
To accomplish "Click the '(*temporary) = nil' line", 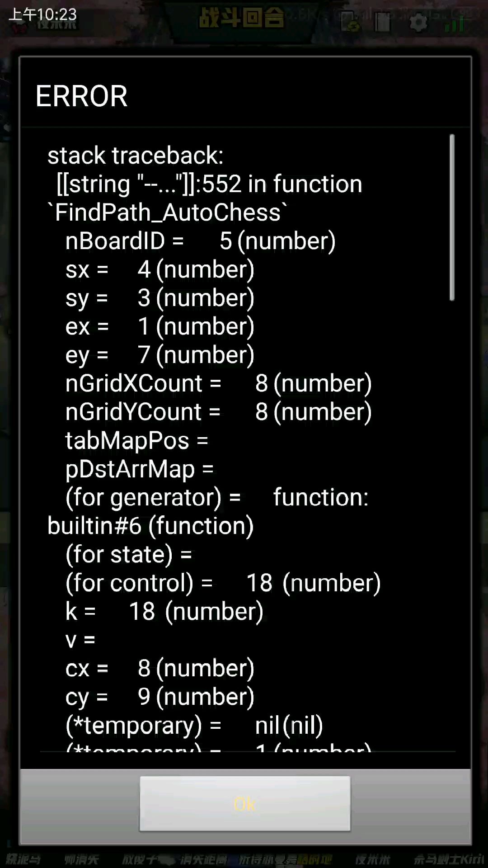I will click(x=194, y=725).
